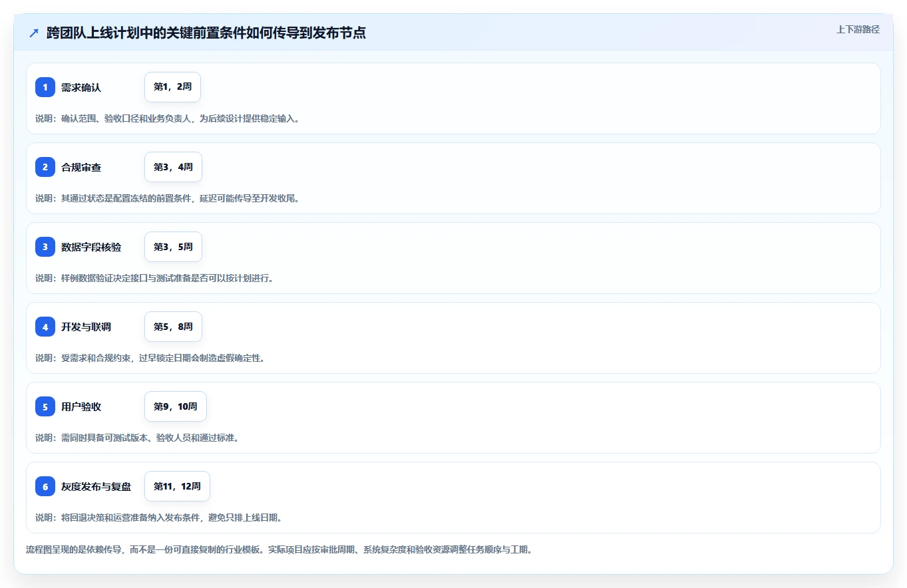Click the footer note starting 流程图呈现的是依赖传导
907x588 pixels.
[x=279, y=550]
